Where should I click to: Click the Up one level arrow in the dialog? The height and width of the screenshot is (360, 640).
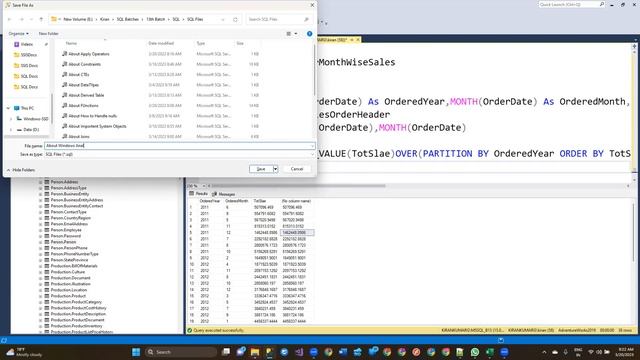click(41, 19)
